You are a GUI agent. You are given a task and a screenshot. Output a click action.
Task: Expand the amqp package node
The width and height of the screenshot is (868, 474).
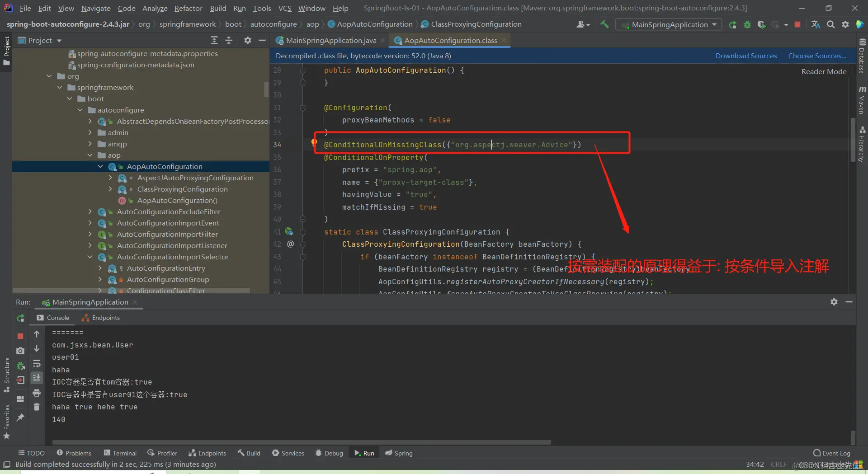click(90, 144)
